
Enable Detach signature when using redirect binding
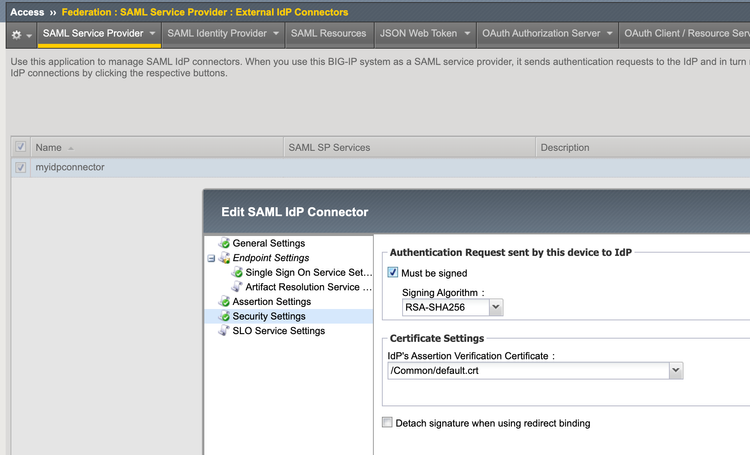click(x=387, y=423)
